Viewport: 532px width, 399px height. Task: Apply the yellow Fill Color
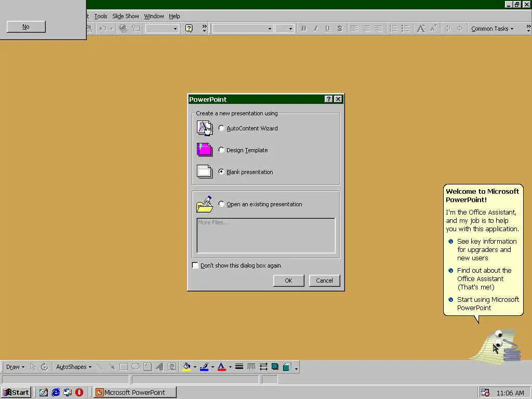(x=187, y=367)
